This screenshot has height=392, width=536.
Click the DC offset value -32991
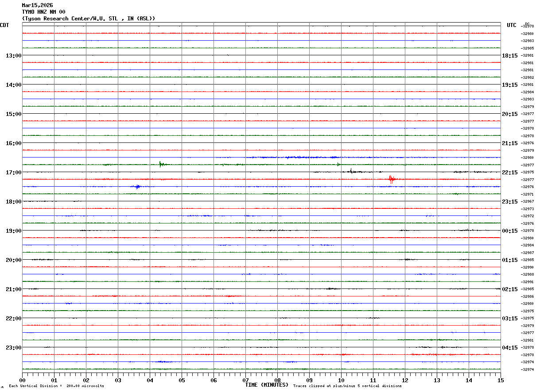click(x=528, y=282)
